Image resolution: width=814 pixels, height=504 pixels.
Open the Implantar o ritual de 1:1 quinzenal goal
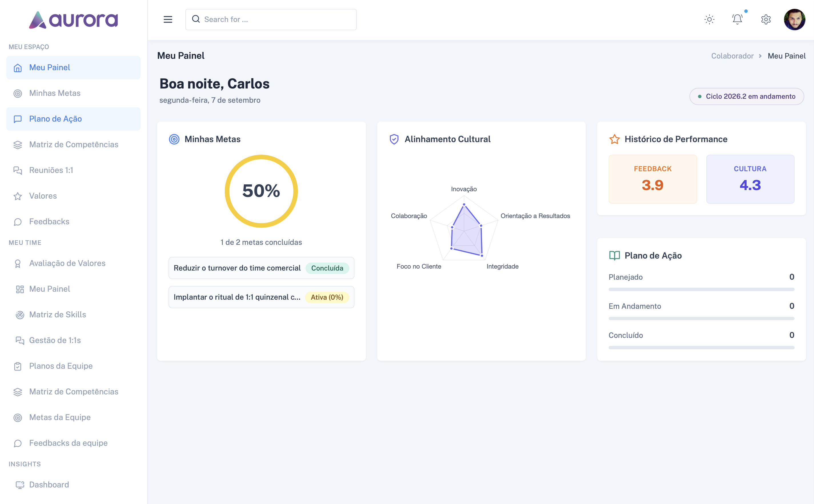click(261, 297)
